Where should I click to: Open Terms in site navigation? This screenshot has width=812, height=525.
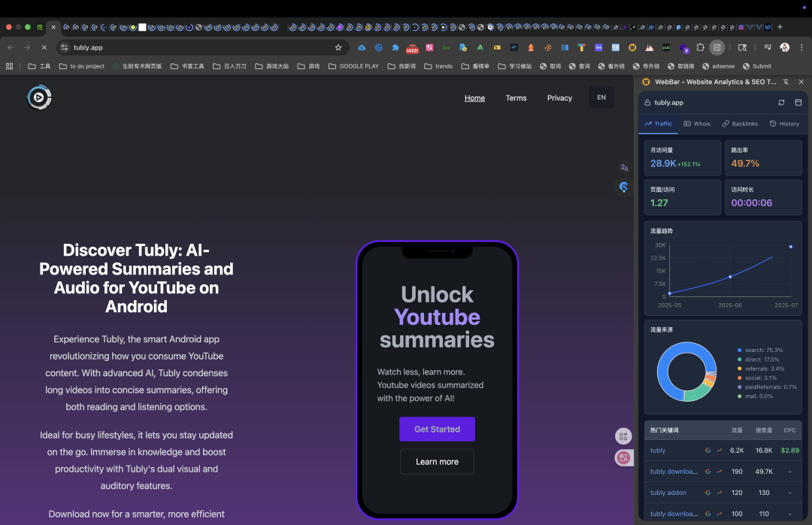click(516, 98)
